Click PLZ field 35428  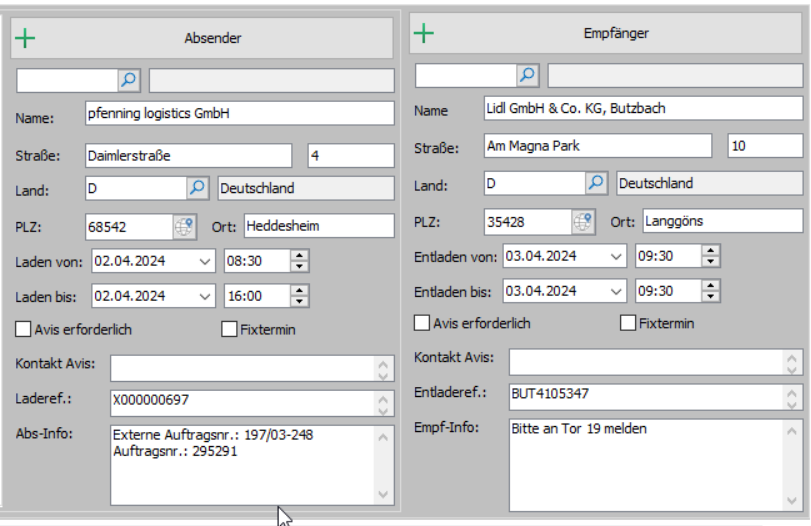pos(528,222)
